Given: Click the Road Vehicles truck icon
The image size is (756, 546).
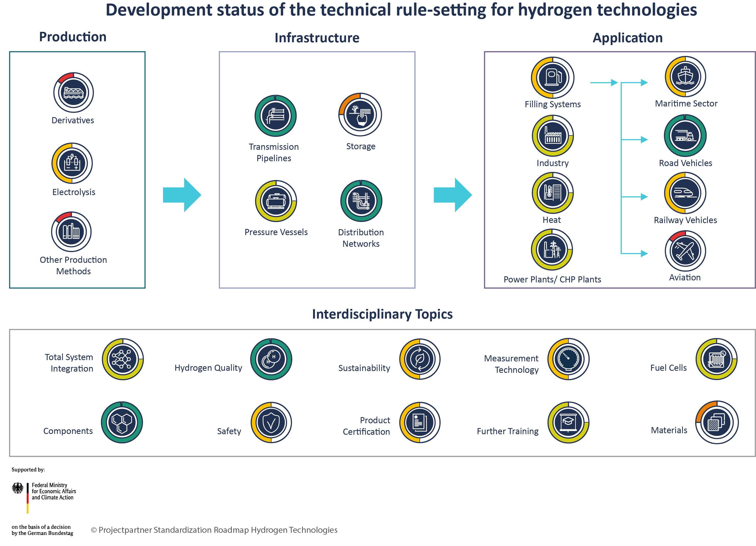Looking at the screenshot, I should pyautogui.click(x=685, y=136).
